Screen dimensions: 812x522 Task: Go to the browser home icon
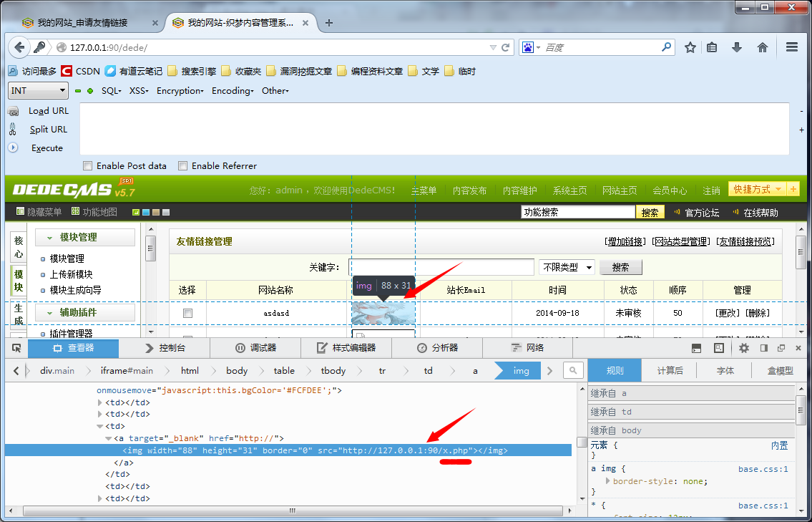click(x=763, y=48)
